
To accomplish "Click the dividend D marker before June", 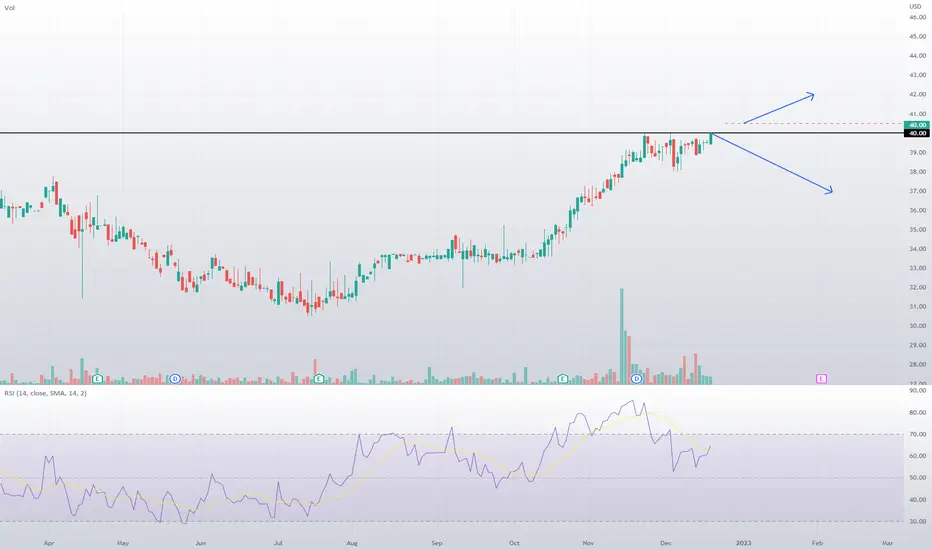I will [175, 379].
